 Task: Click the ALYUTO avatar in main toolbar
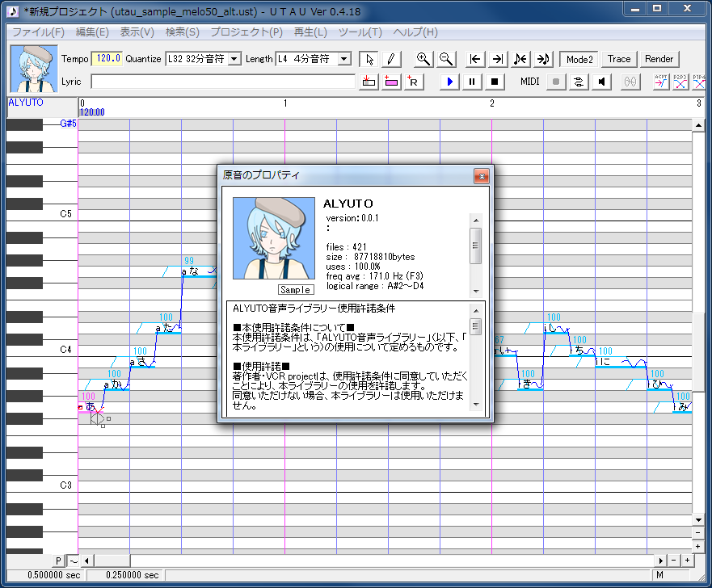click(34, 69)
